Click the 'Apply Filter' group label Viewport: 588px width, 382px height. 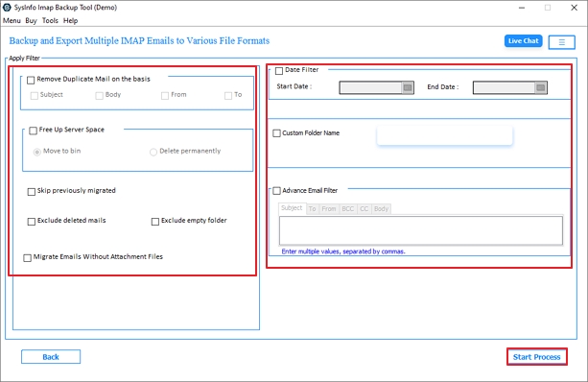click(24, 59)
